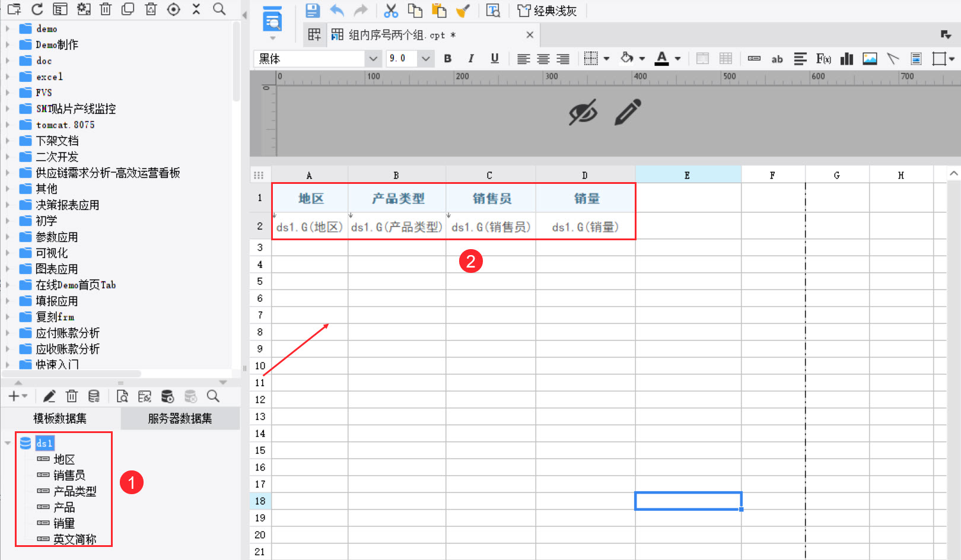The image size is (961, 560).
Task: Click the fill color paint bucket
Action: [626, 58]
